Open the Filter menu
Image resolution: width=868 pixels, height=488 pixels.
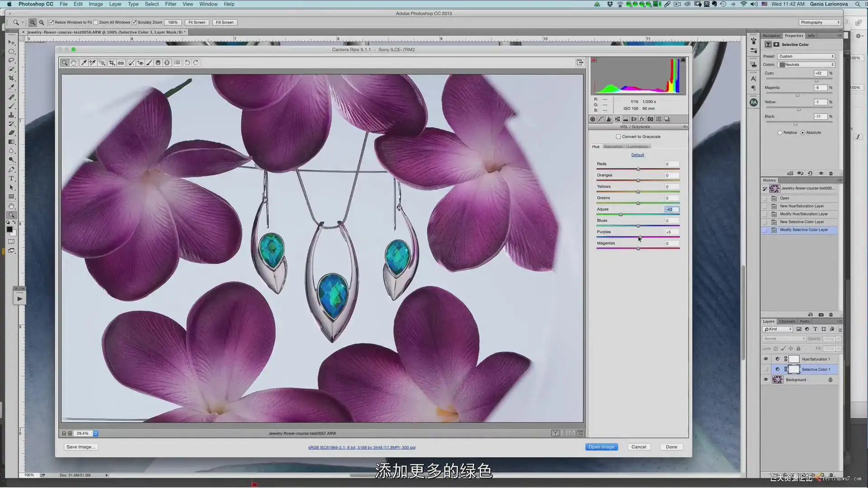click(x=170, y=4)
